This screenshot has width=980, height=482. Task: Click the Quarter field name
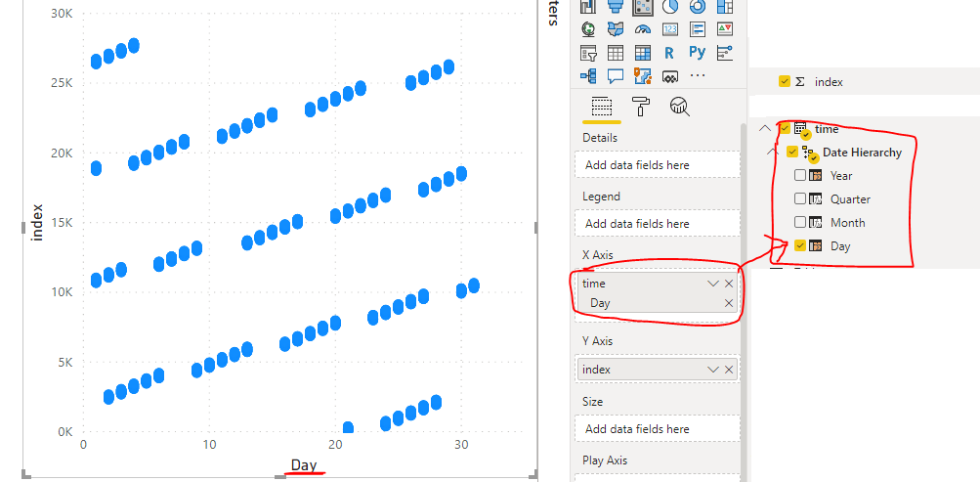point(850,198)
